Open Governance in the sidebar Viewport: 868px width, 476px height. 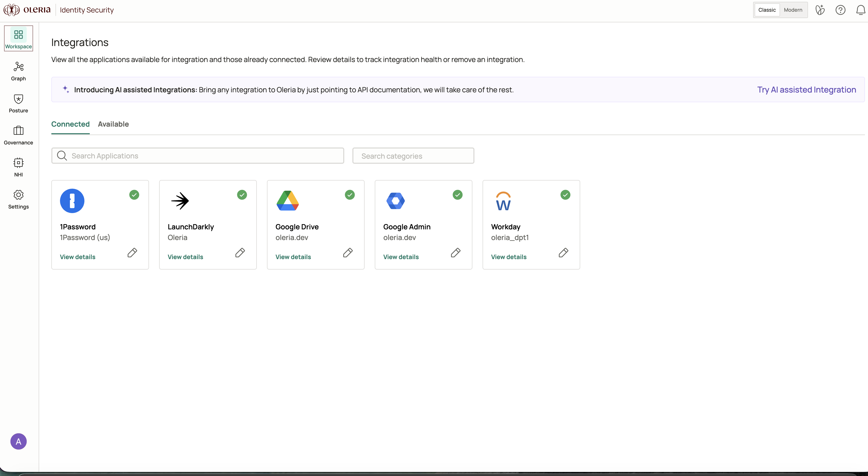coord(19,135)
